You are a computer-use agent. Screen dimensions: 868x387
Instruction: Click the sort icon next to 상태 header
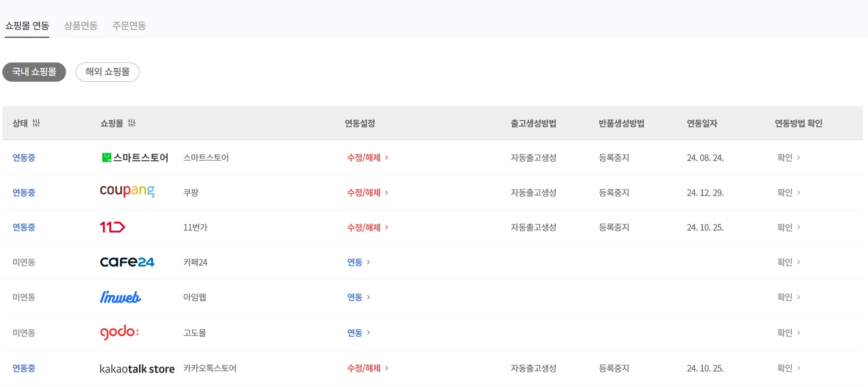pyautogui.click(x=36, y=123)
